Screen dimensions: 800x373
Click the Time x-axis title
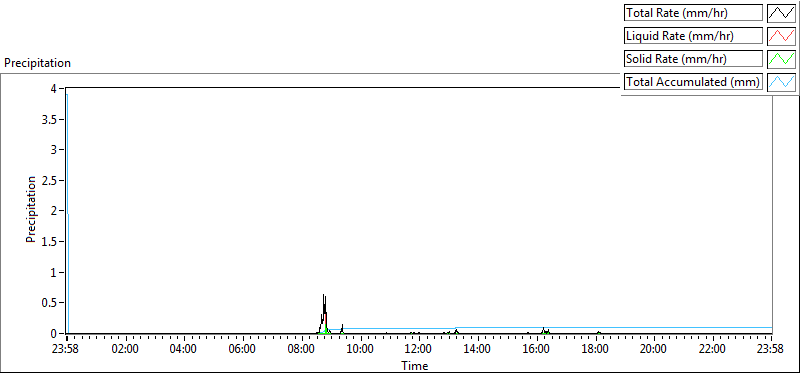click(414, 365)
